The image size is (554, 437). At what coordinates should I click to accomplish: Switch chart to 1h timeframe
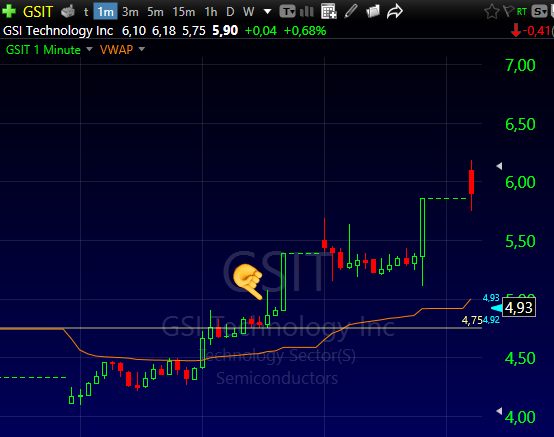pyautogui.click(x=211, y=12)
